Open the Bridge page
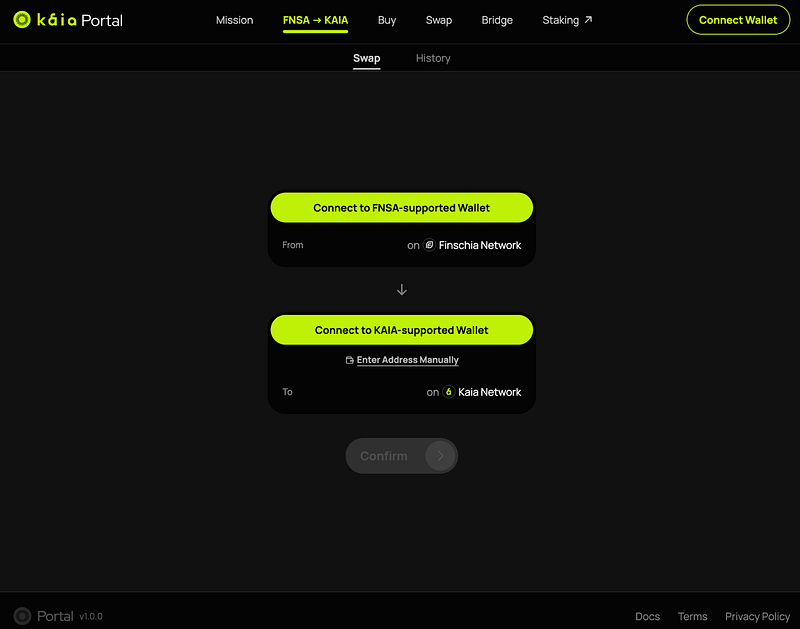Viewport: 800px width, 629px height. pyautogui.click(x=497, y=20)
